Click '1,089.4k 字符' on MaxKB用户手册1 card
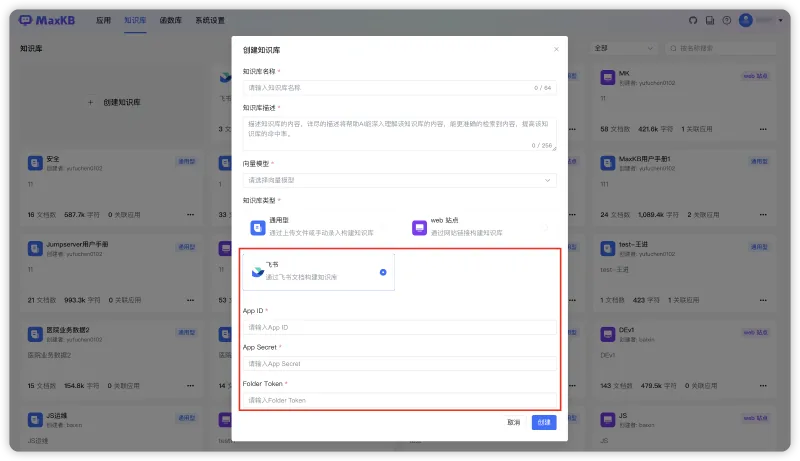 point(658,215)
